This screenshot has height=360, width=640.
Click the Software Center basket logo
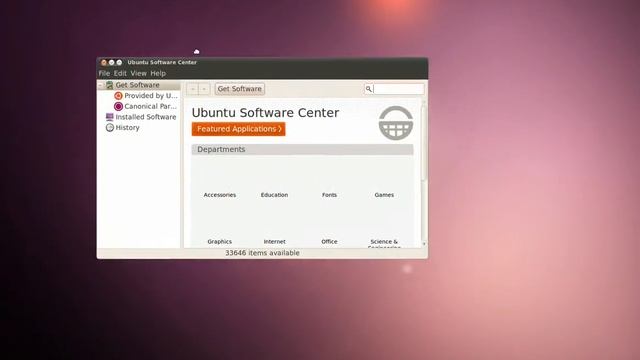[x=396, y=122]
